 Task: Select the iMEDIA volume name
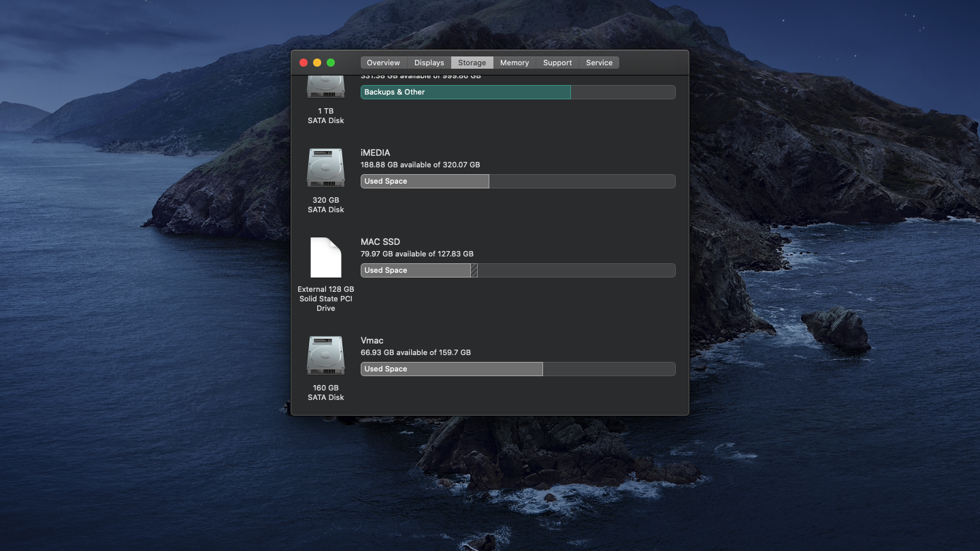pyautogui.click(x=376, y=152)
